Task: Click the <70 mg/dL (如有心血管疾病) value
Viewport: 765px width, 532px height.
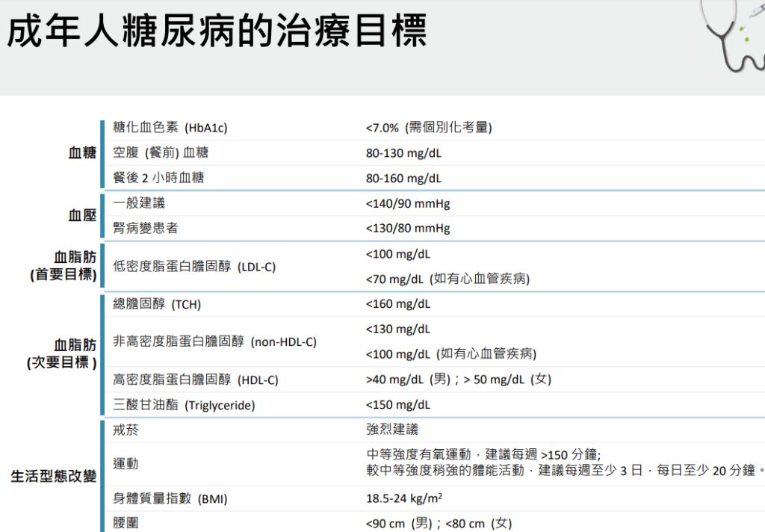Action: (447, 279)
